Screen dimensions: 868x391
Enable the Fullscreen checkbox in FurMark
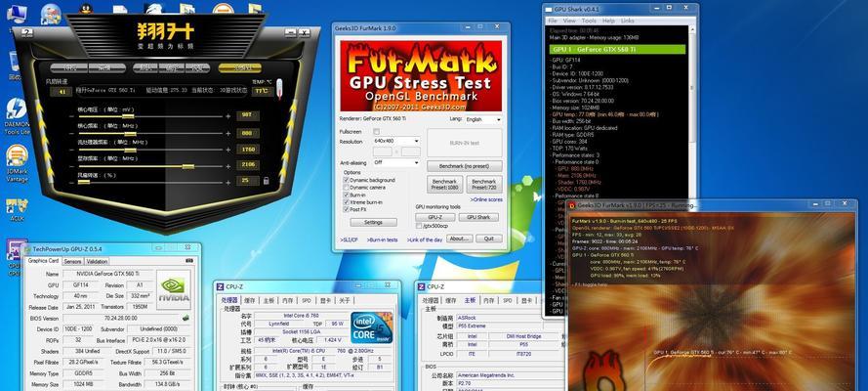coord(377,132)
